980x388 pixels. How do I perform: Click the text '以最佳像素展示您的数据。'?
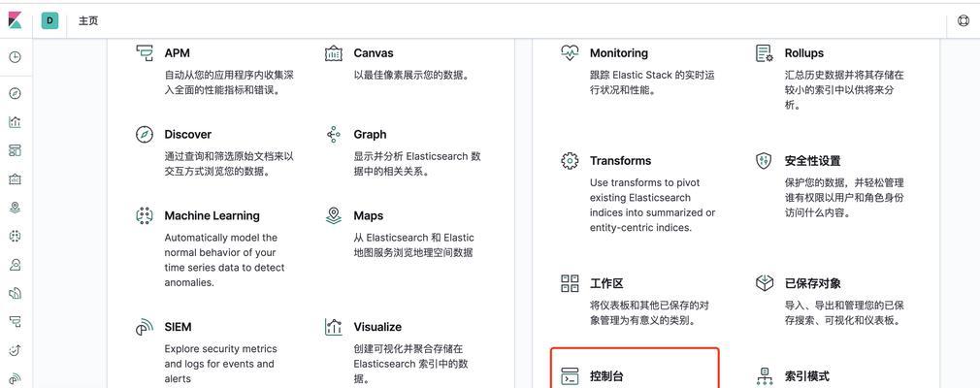(411, 75)
